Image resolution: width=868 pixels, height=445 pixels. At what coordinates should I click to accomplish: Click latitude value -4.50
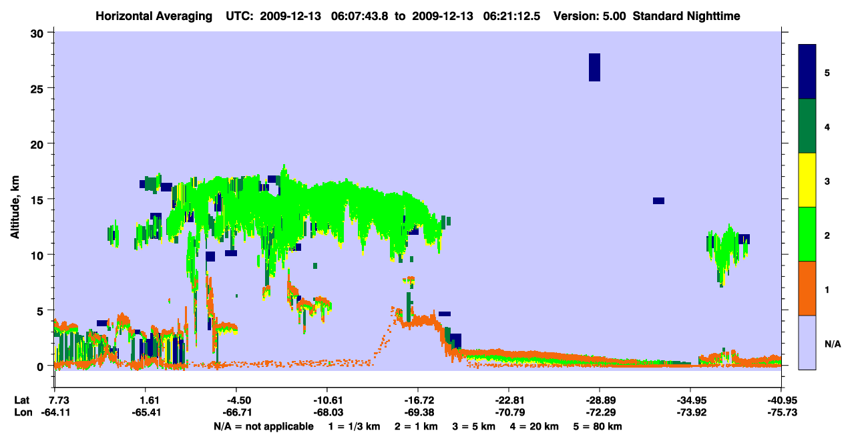236,400
